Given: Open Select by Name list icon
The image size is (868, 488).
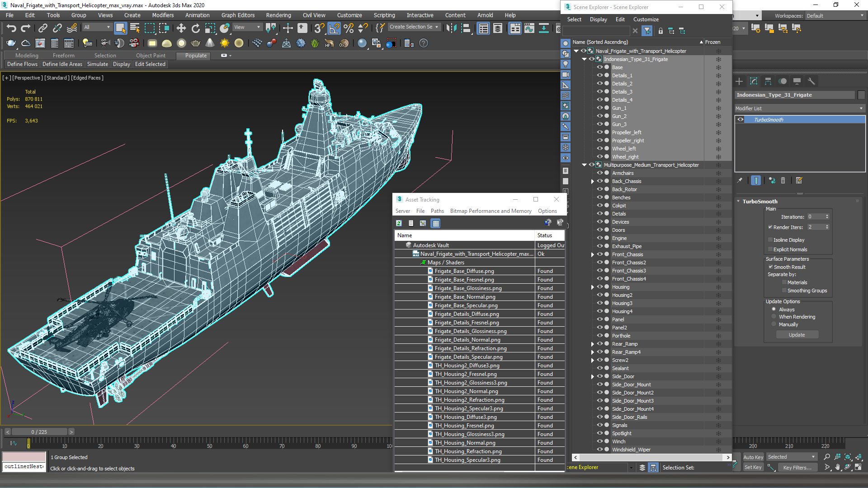Looking at the screenshot, I should (135, 28).
